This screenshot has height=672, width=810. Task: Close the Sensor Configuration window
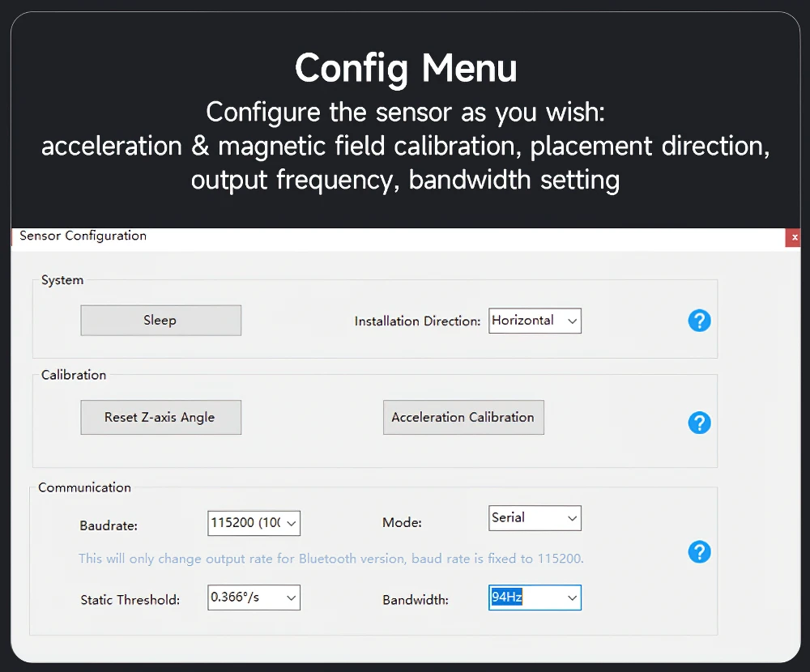coord(794,237)
